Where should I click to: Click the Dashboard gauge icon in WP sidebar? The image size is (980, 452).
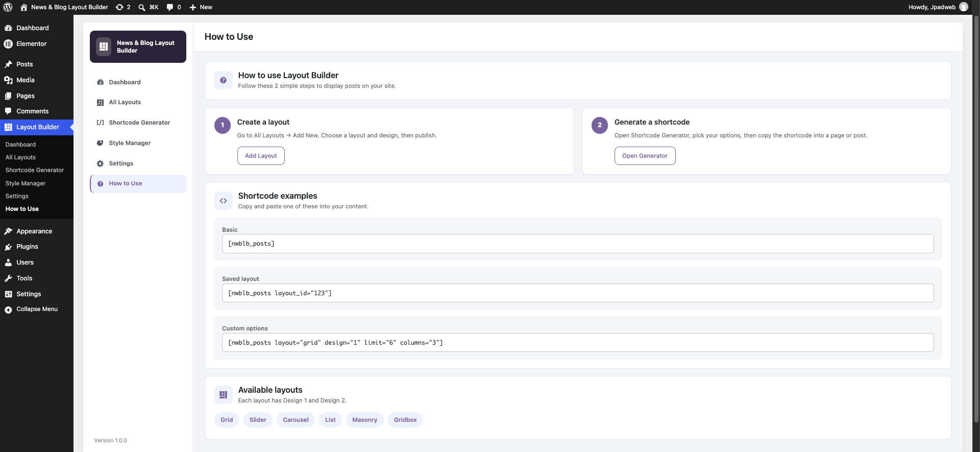pos(8,28)
